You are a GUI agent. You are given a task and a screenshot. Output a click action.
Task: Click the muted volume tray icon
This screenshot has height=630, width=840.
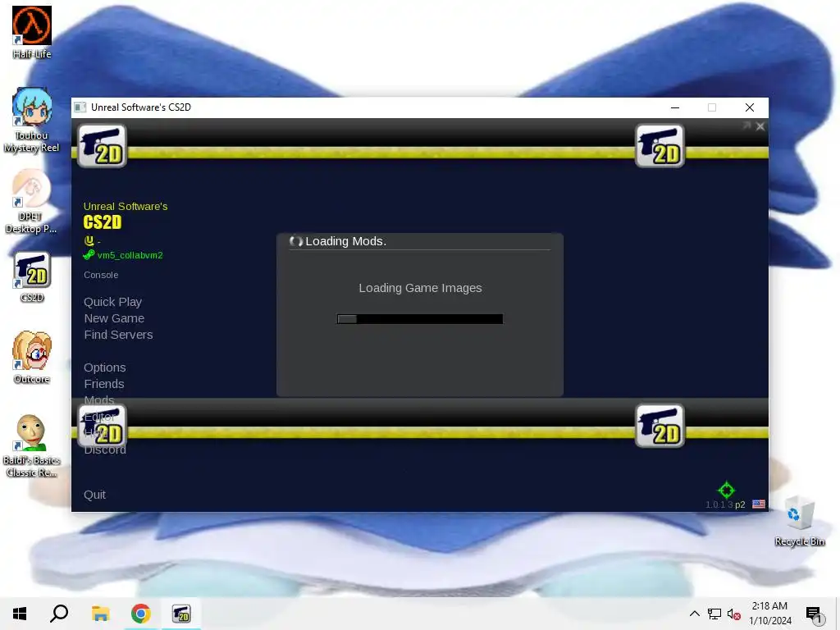point(734,614)
